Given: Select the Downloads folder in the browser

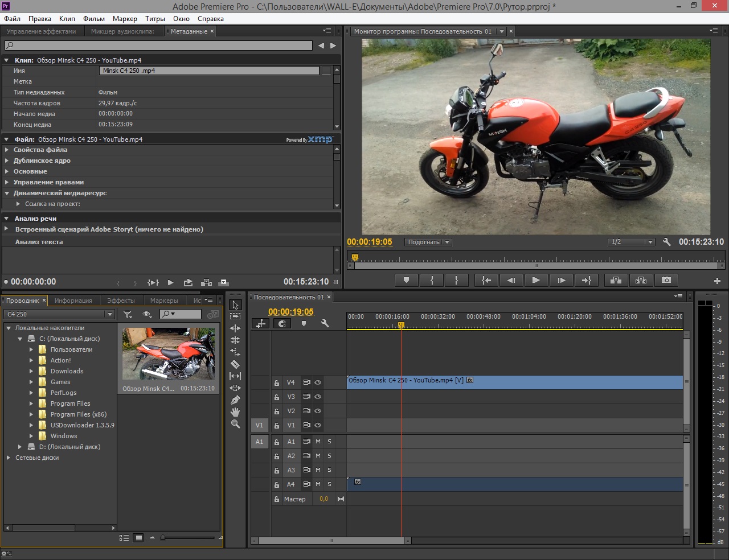Looking at the screenshot, I should tap(67, 371).
